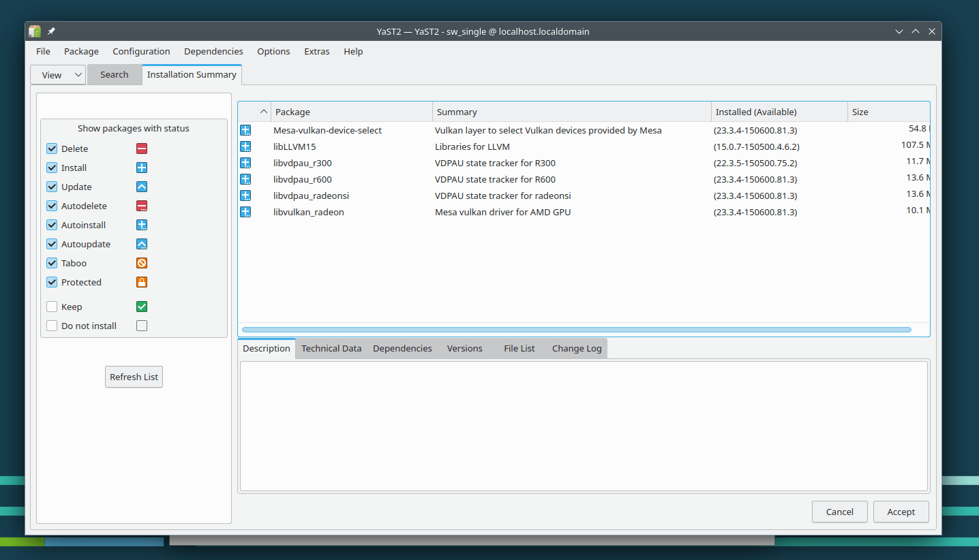The width and height of the screenshot is (979, 560).
Task: Uncheck the Taboo status checkbox
Action: 52,263
